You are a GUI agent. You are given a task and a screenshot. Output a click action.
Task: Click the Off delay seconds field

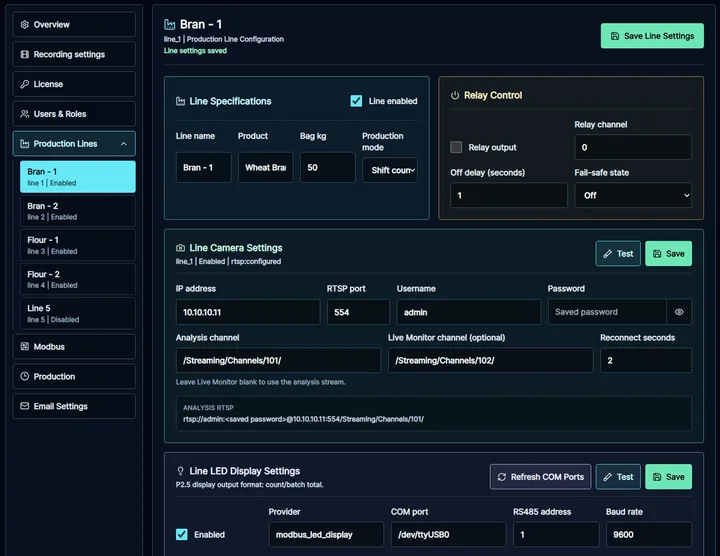point(509,196)
